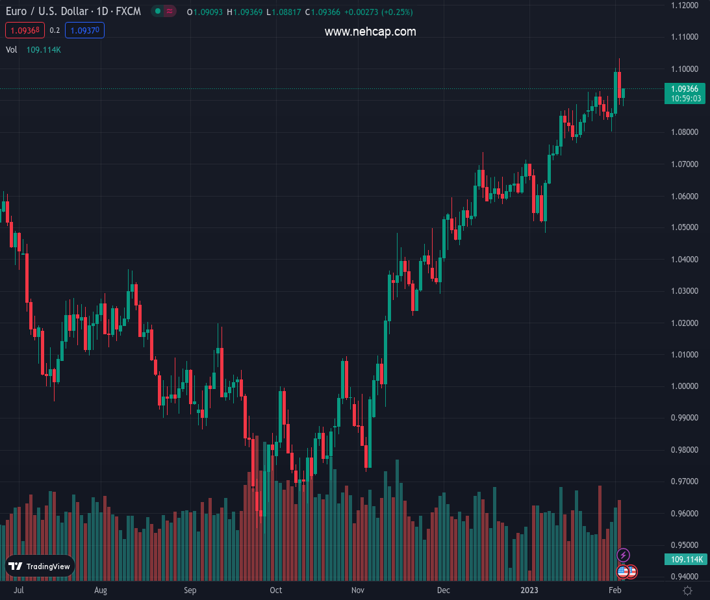Toggle the green market status indicator

[x=158, y=12]
